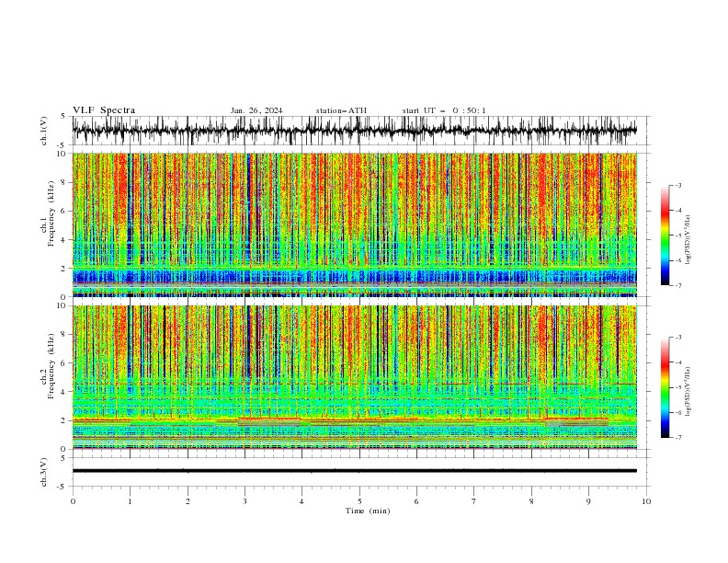728x563 pixels.
Task: Click time axis tick label "7"
Action: point(474,501)
